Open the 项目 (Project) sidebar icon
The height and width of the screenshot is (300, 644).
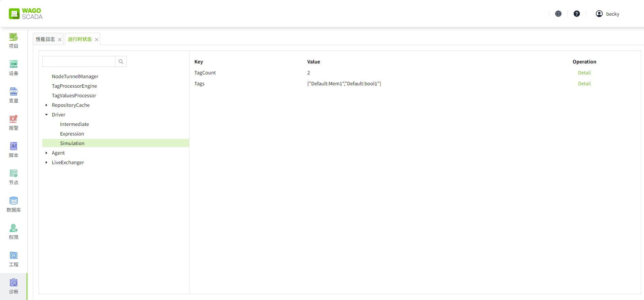pyautogui.click(x=14, y=41)
